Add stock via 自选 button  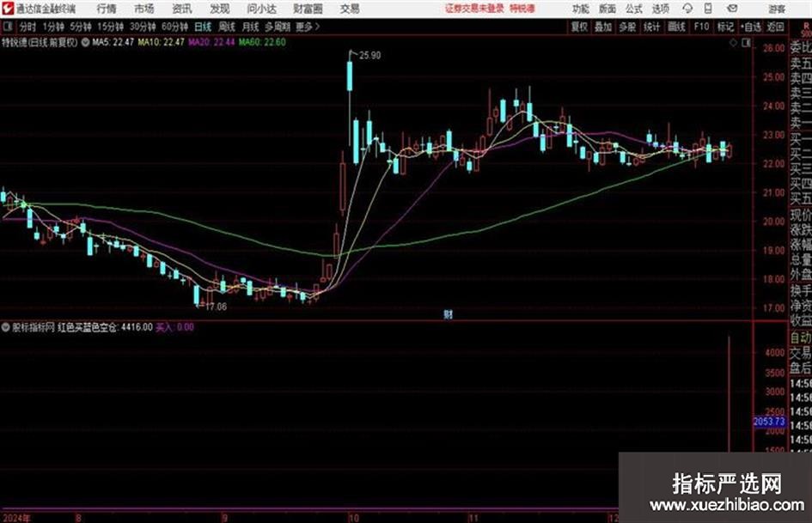point(751,27)
